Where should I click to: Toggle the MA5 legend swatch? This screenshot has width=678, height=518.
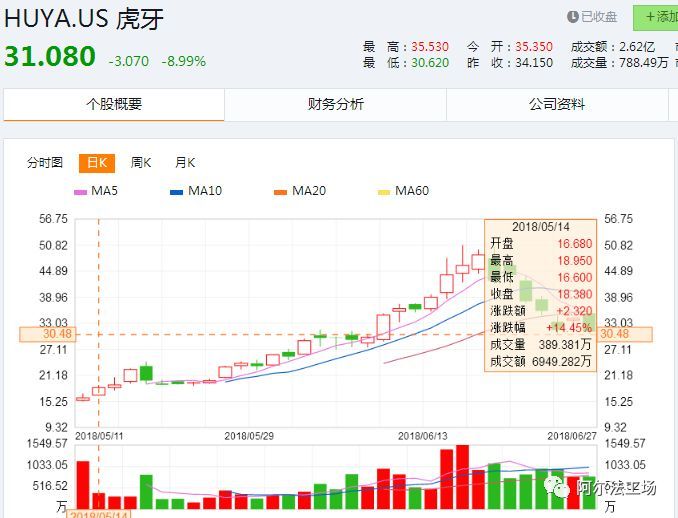80,192
